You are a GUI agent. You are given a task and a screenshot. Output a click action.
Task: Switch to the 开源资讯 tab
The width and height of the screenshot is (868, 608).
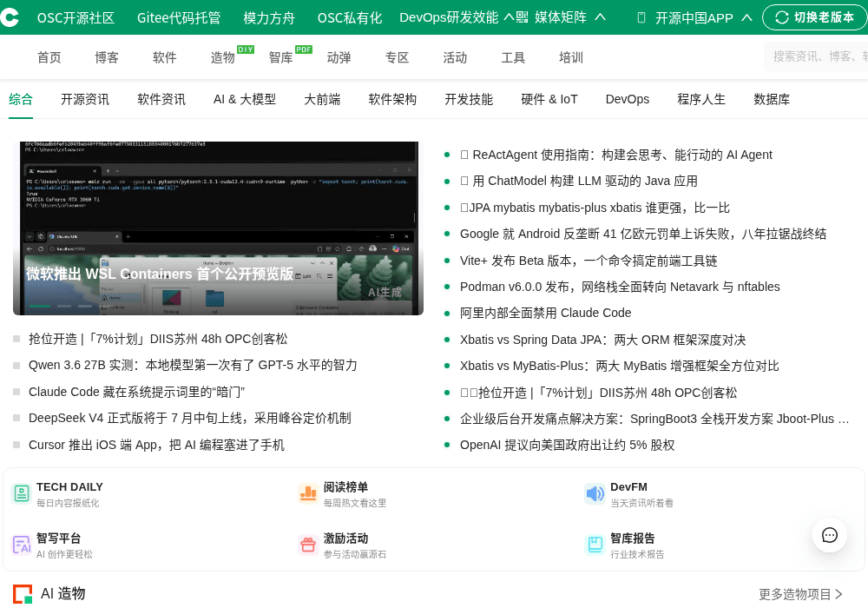pyautogui.click(x=85, y=99)
